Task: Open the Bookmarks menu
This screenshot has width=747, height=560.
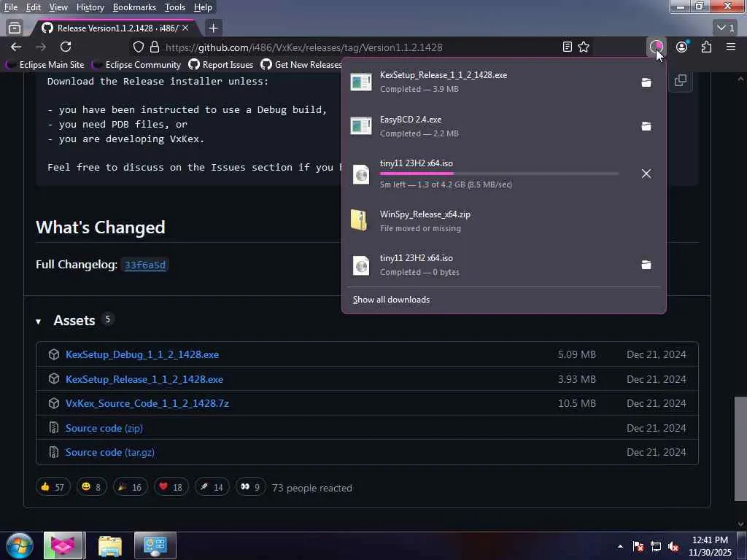Action: pos(134,7)
